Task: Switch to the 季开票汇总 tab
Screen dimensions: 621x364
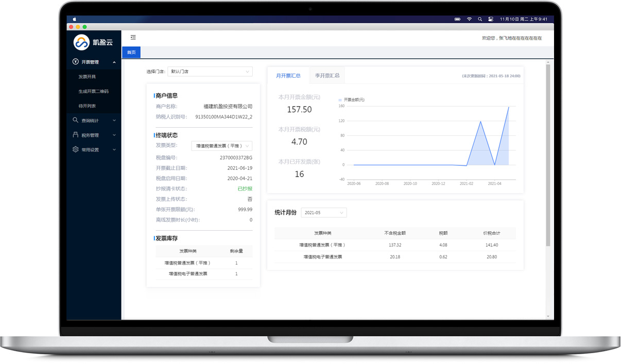Action: pyautogui.click(x=327, y=76)
